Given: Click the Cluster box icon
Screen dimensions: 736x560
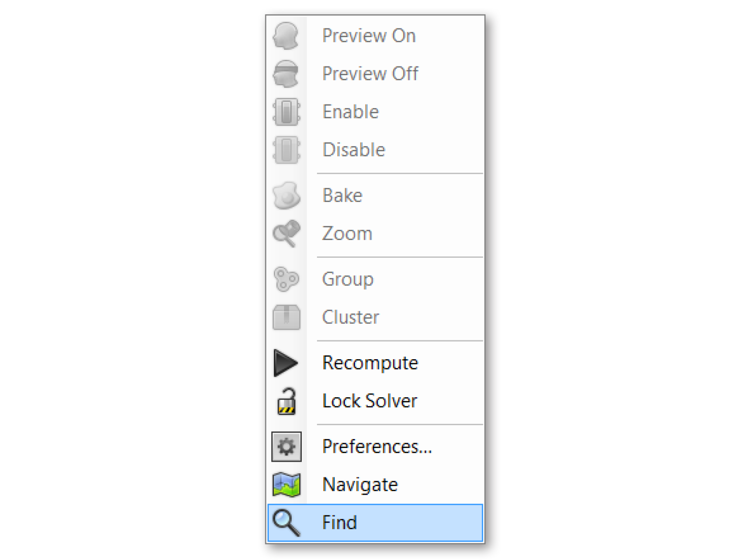Looking at the screenshot, I should (286, 317).
